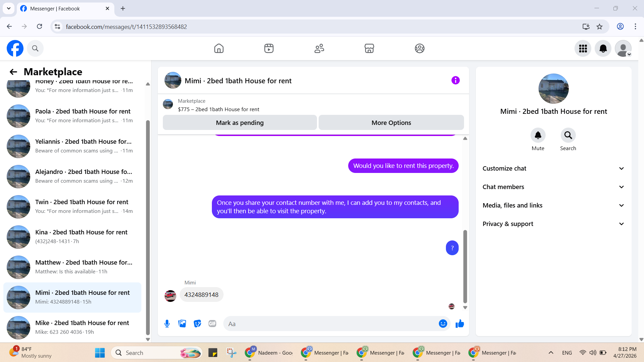Open a new browser tab
This screenshot has height=362, width=644.
[123, 8]
